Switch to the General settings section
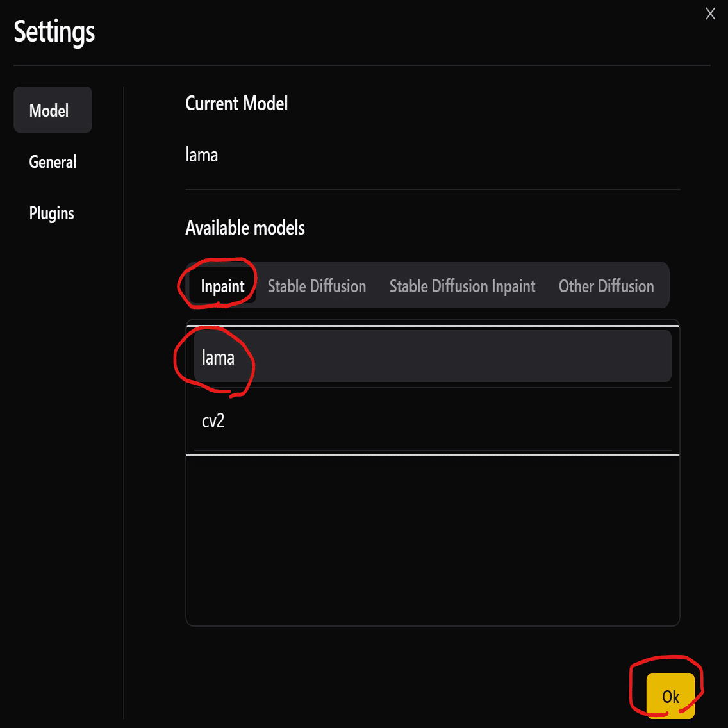Viewport: 728px width, 728px height. [x=53, y=162]
